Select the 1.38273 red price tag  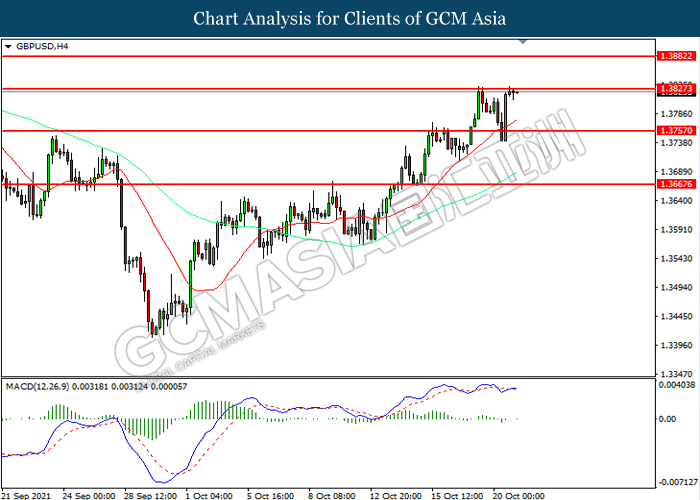(676, 88)
